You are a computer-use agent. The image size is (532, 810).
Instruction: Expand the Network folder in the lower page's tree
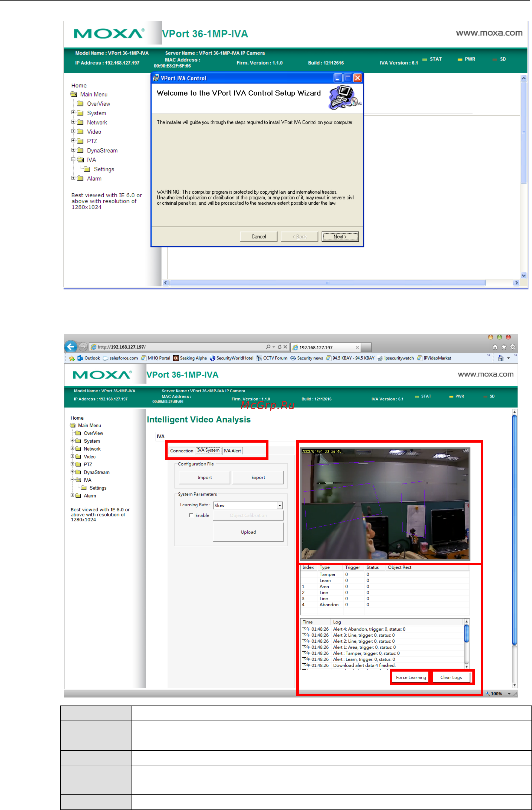[x=72, y=448]
